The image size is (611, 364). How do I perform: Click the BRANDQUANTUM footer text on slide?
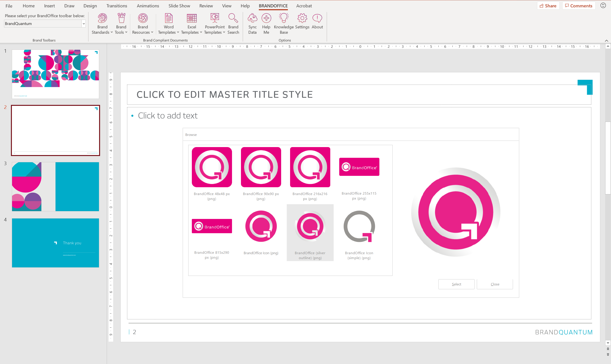[x=564, y=332]
